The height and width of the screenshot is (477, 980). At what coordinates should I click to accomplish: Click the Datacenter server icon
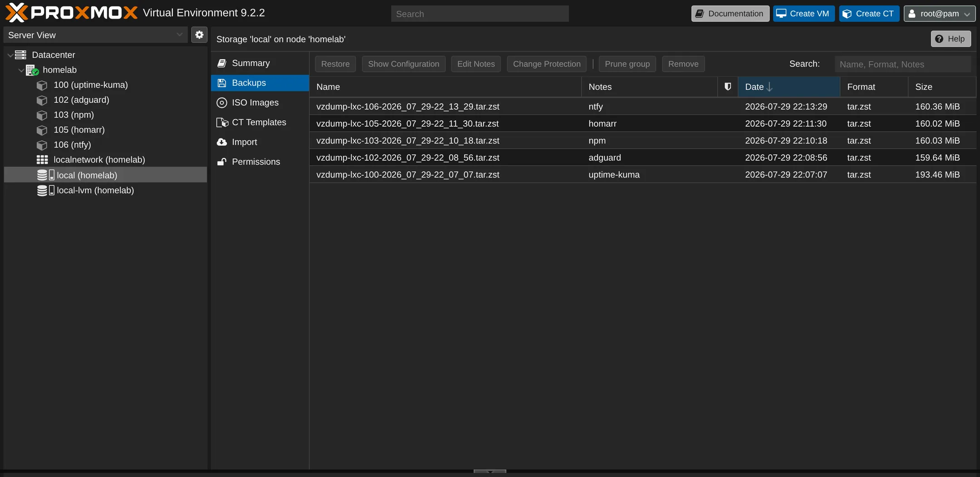21,55
